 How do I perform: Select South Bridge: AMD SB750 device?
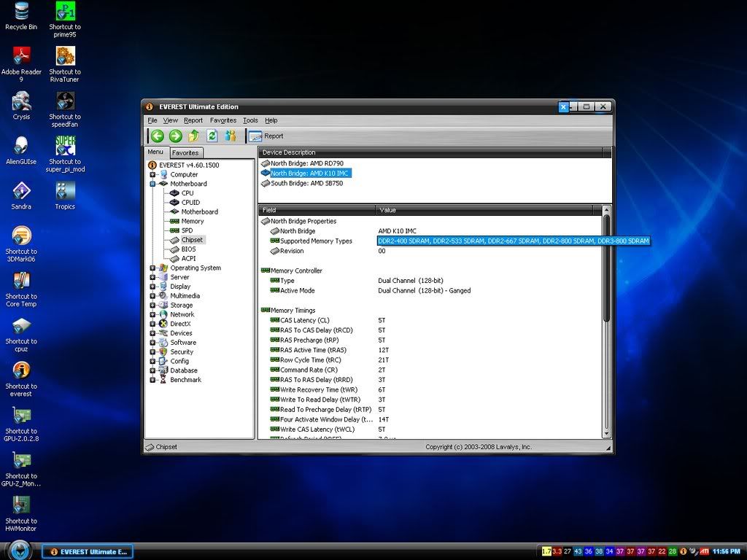306,183
